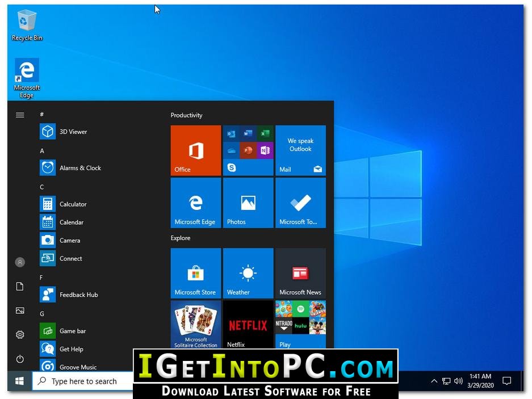Open the Photos tile
This screenshot has height=399, width=532.
point(248,203)
